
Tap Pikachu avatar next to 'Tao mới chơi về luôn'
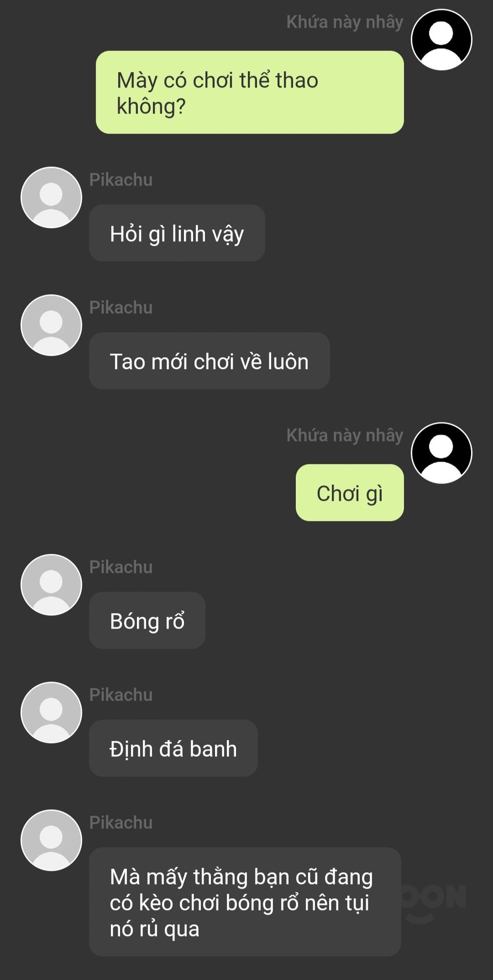pos(51,325)
